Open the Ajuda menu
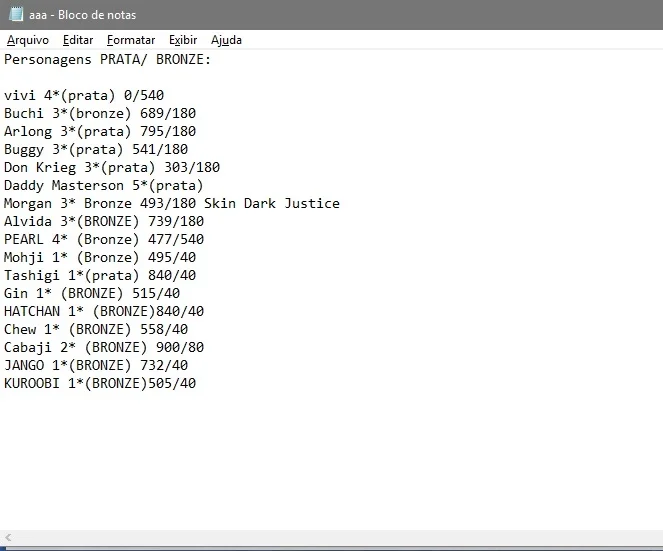Viewport: 663px width, 551px height. (226, 40)
